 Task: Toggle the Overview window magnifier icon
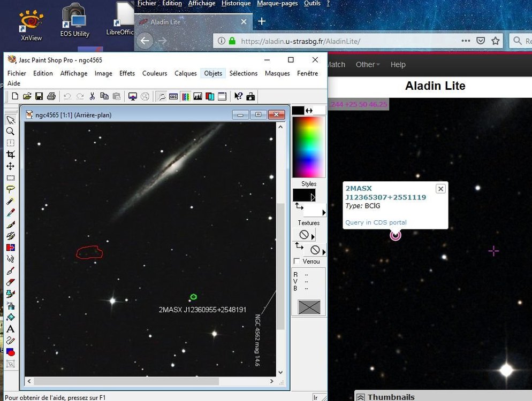point(162,97)
